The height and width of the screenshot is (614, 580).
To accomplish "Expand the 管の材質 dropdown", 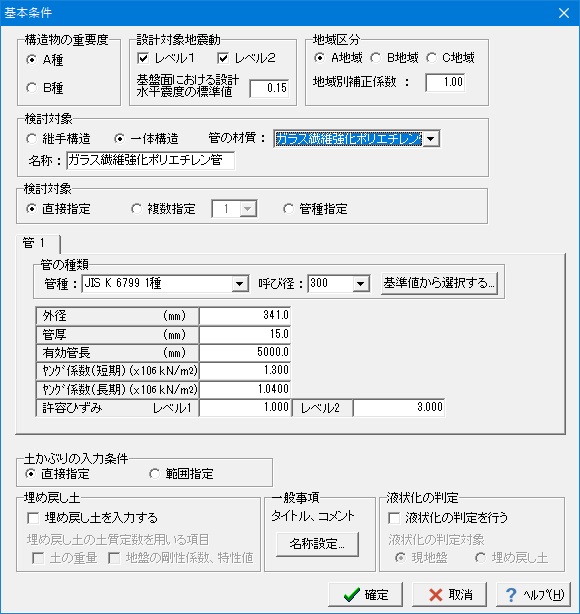I will 431,139.
